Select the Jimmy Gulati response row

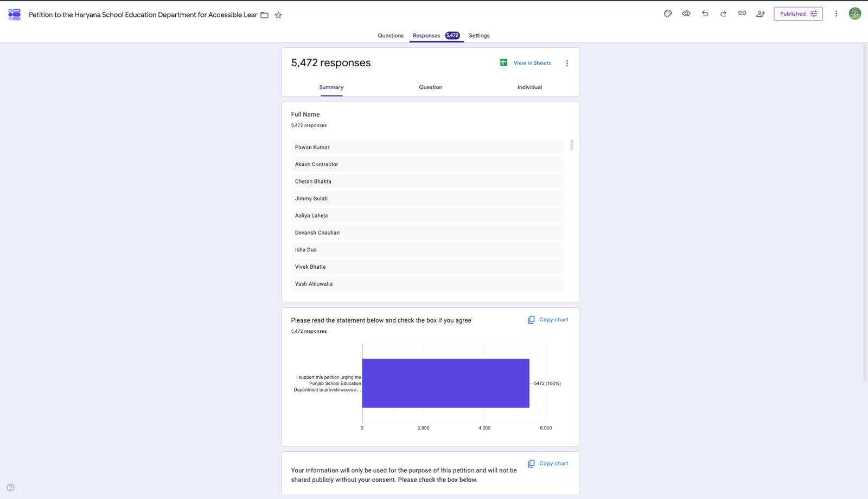(x=427, y=199)
